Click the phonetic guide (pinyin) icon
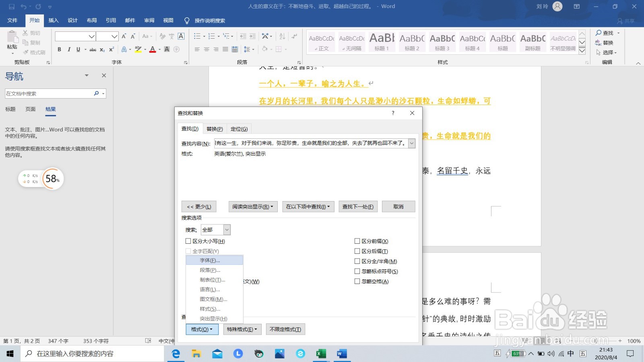This screenshot has height=362, width=644. click(171, 36)
